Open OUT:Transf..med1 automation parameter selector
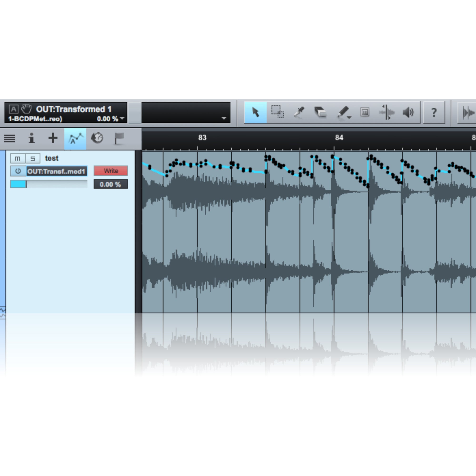The width and height of the screenshot is (476, 476). point(57,171)
